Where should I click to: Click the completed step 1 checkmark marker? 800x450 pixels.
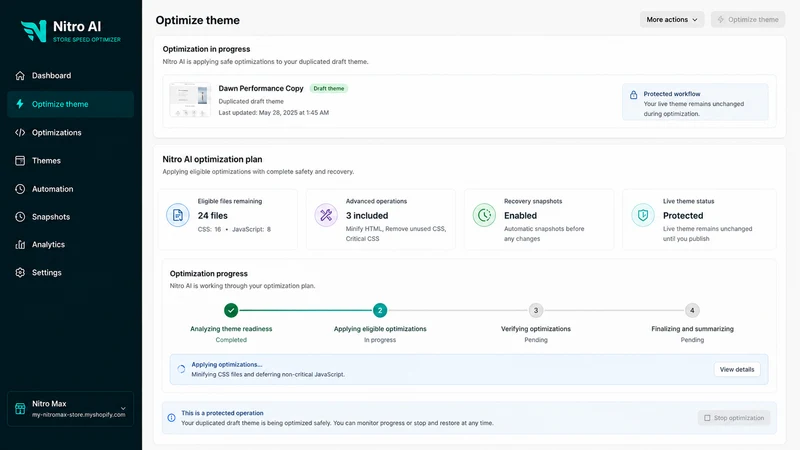[x=231, y=310]
